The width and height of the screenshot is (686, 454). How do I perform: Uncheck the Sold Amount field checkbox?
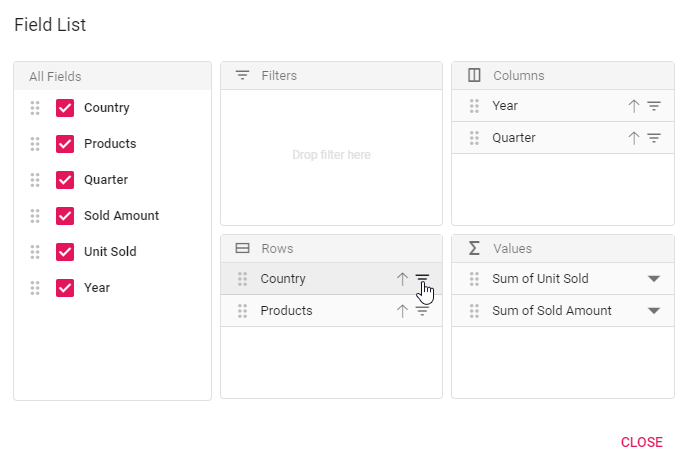click(65, 216)
